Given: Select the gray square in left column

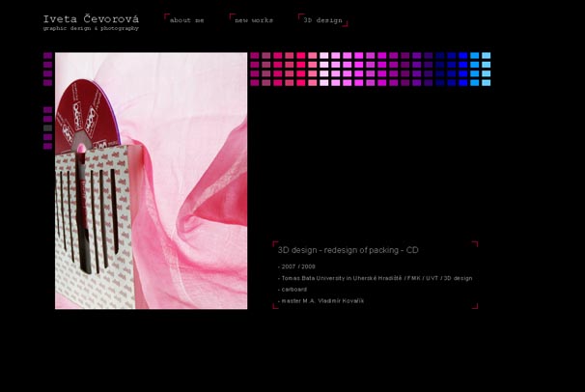Looking at the screenshot, I should coord(47,127).
